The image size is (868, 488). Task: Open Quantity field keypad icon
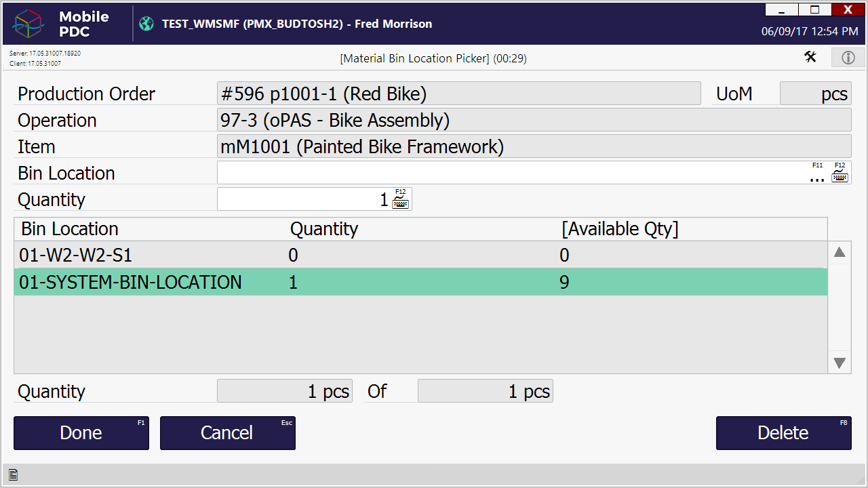(x=401, y=199)
